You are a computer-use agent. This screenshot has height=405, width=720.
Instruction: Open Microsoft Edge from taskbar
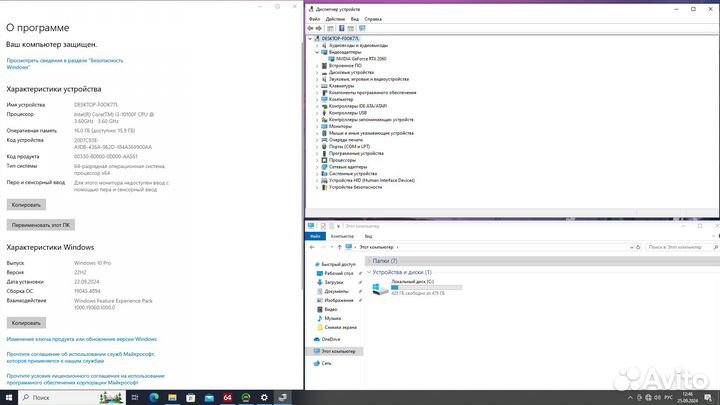154,397
